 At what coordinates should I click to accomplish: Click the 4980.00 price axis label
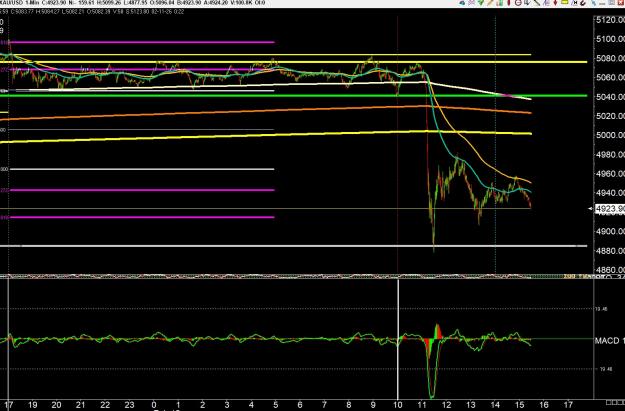coord(610,154)
